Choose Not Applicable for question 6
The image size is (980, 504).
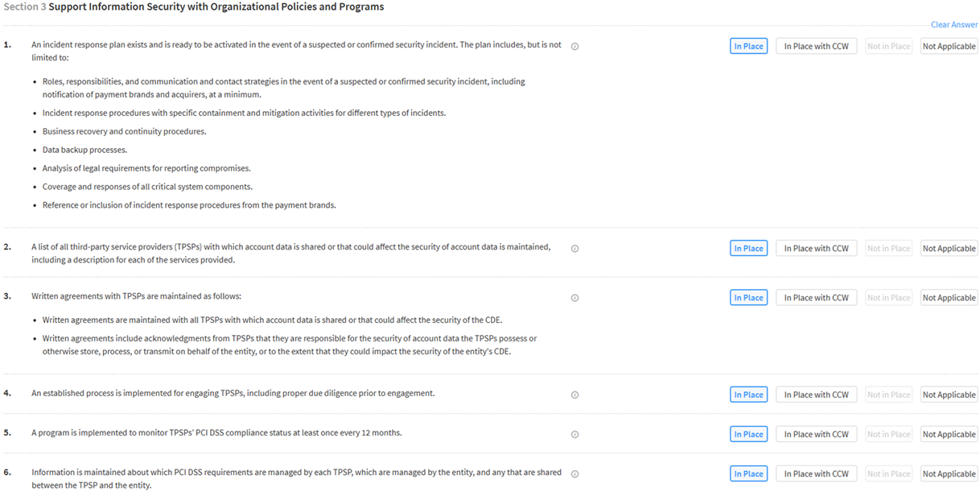[949, 474]
